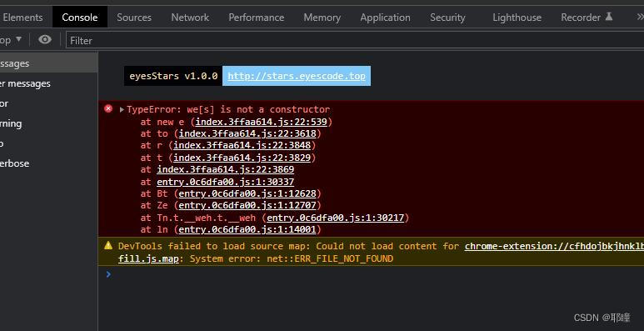Screen dimensions: 644x331
Task: Open the chrome-extension source map link
Action: (x=554, y=246)
